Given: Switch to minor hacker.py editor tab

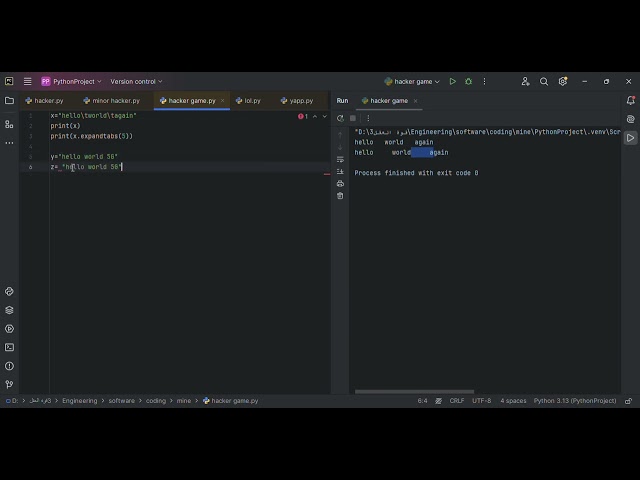Looking at the screenshot, I should coord(111,101).
